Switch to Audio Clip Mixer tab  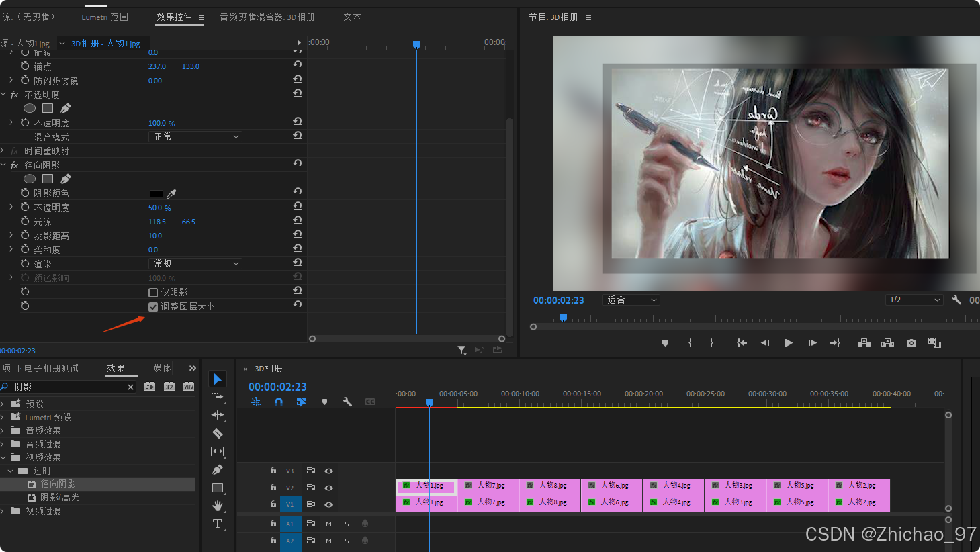tap(267, 17)
